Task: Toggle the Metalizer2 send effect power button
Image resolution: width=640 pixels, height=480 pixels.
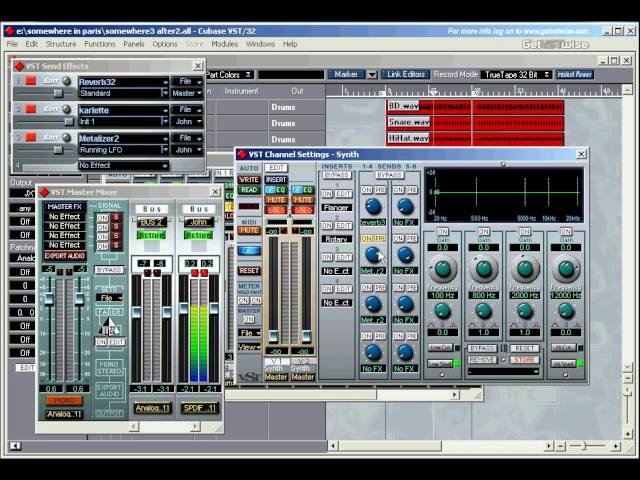Action: [x=31, y=137]
